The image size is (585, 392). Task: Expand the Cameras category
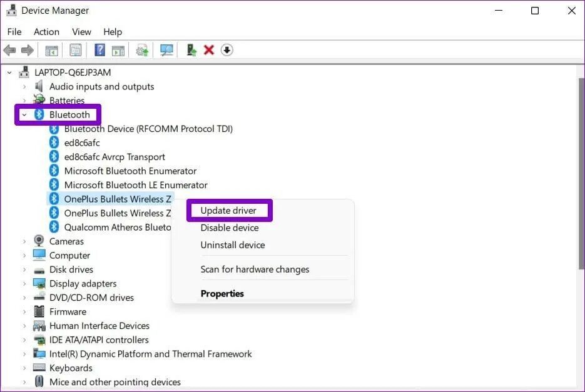pyautogui.click(x=24, y=241)
